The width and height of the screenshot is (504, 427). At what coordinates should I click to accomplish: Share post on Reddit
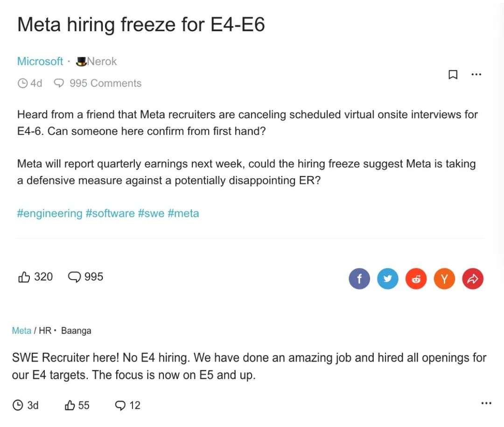coord(416,279)
